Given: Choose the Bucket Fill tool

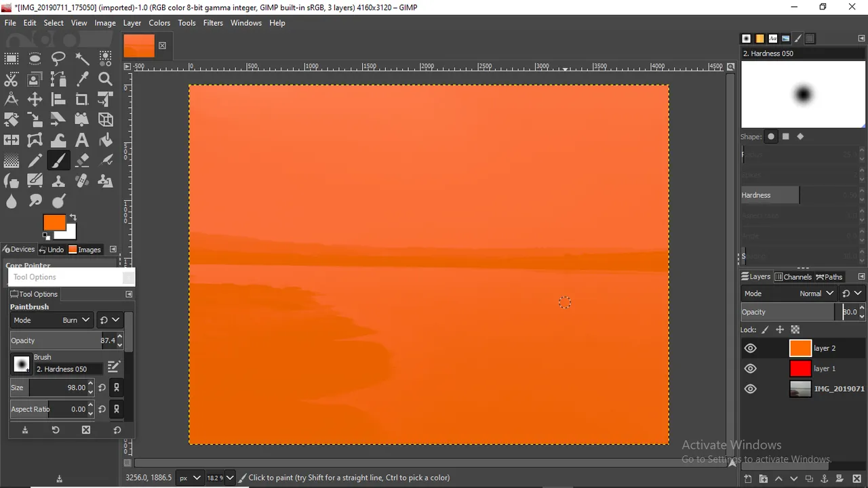Looking at the screenshot, I should click(x=105, y=140).
